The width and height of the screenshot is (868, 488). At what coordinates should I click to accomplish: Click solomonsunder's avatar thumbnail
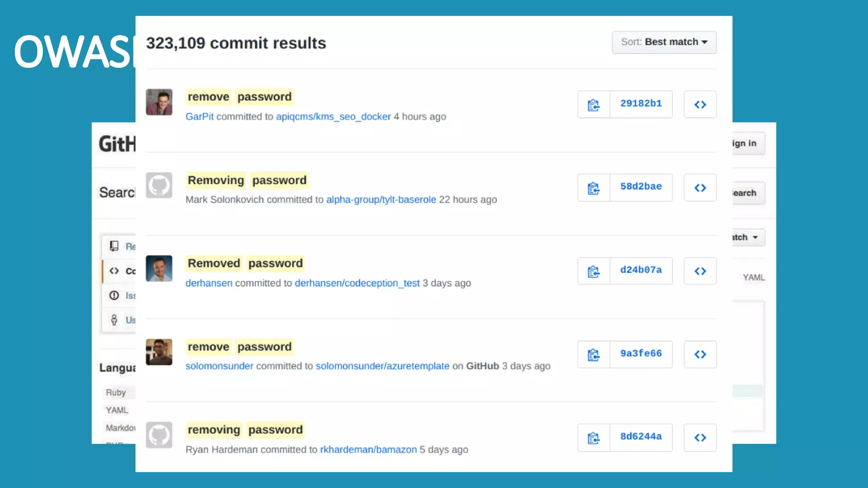tap(159, 352)
